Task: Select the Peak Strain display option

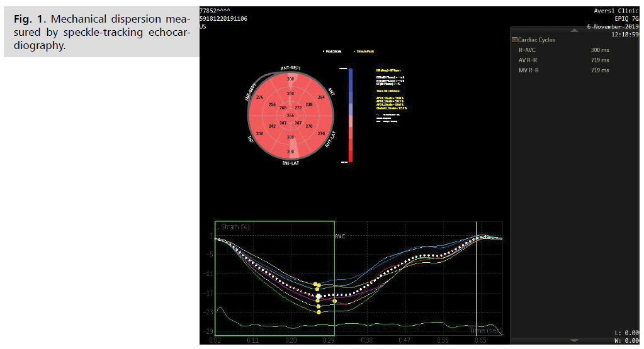Action: pos(334,52)
